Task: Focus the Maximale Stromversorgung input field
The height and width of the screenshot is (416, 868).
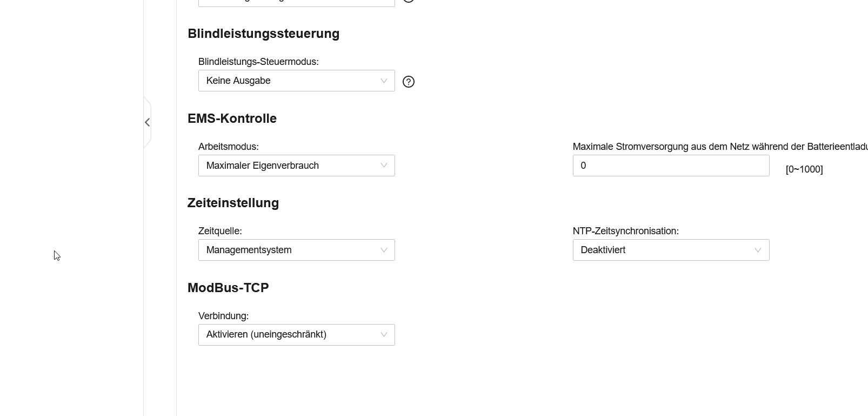Action: pyautogui.click(x=671, y=166)
